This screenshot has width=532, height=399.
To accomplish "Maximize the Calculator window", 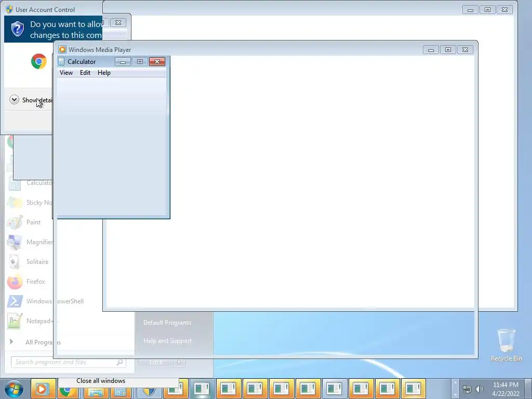I will coord(140,61).
